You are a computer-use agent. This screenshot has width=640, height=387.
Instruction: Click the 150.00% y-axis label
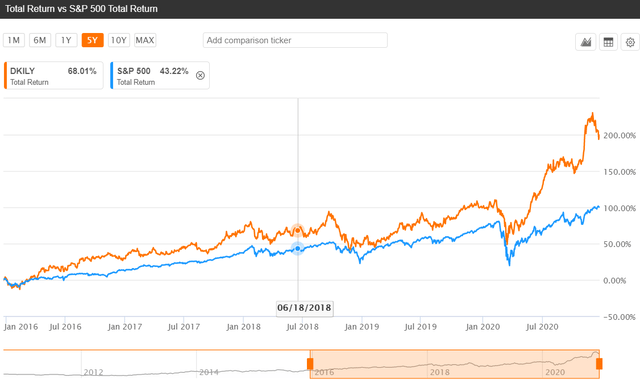point(620,172)
